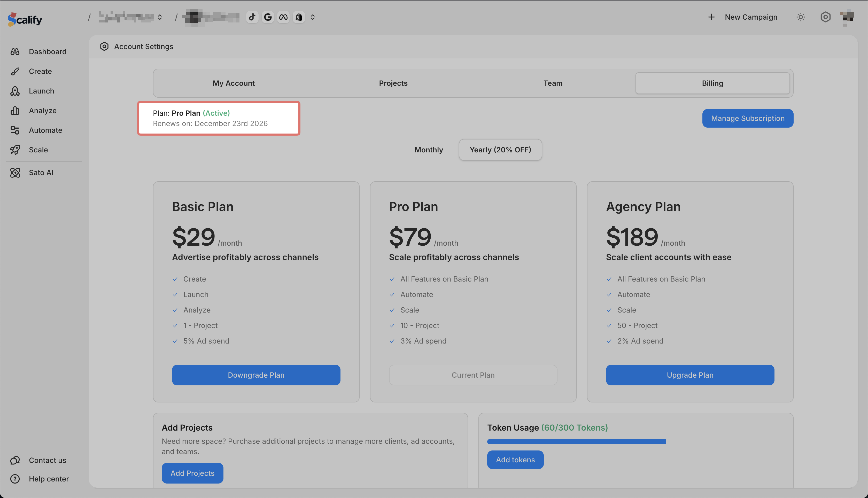
Task: Open the Team tab
Action: [x=553, y=83]
